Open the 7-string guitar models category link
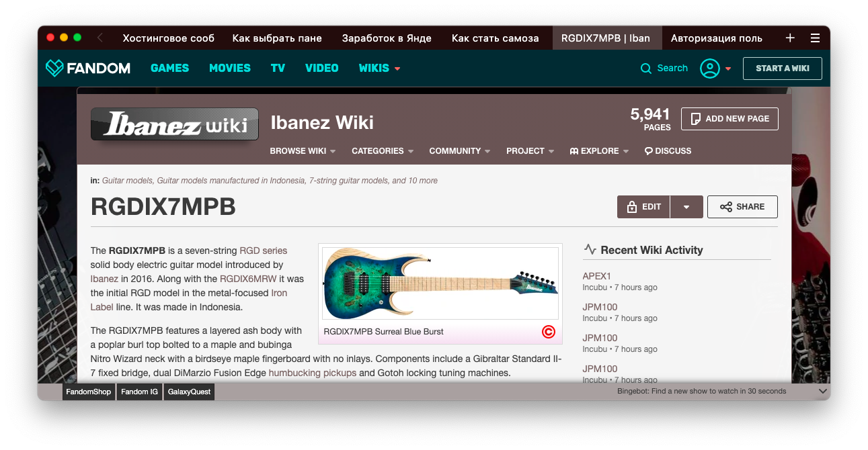The height and width of the screenshot is (450, 868). click(348, 181)
